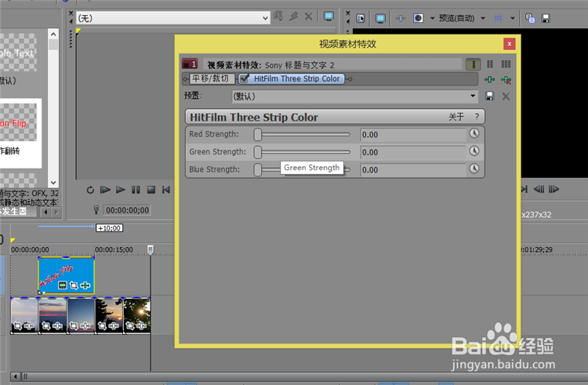
Task: Click the Blue Strength slider handle
Action: tap(258, 170)
